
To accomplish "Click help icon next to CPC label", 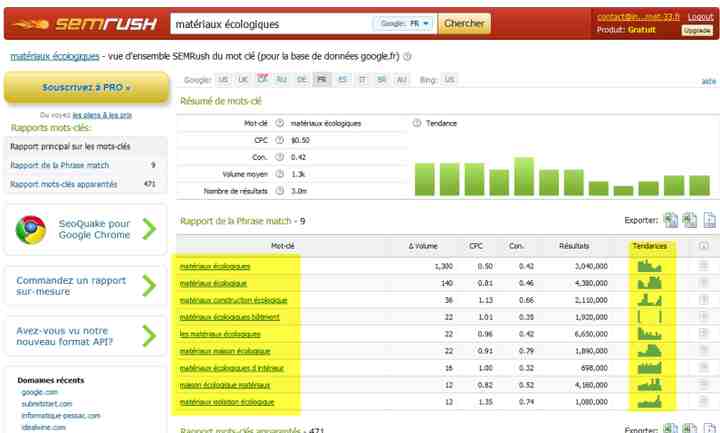I will 279,140.
